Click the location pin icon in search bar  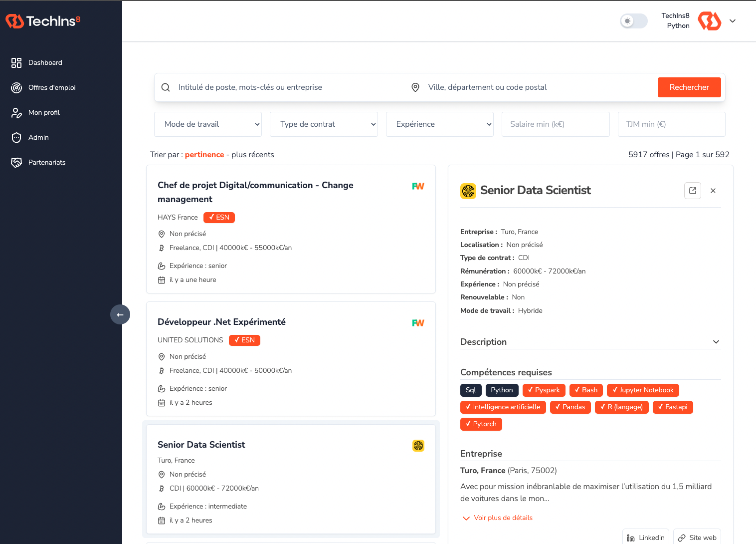(415, 87)
